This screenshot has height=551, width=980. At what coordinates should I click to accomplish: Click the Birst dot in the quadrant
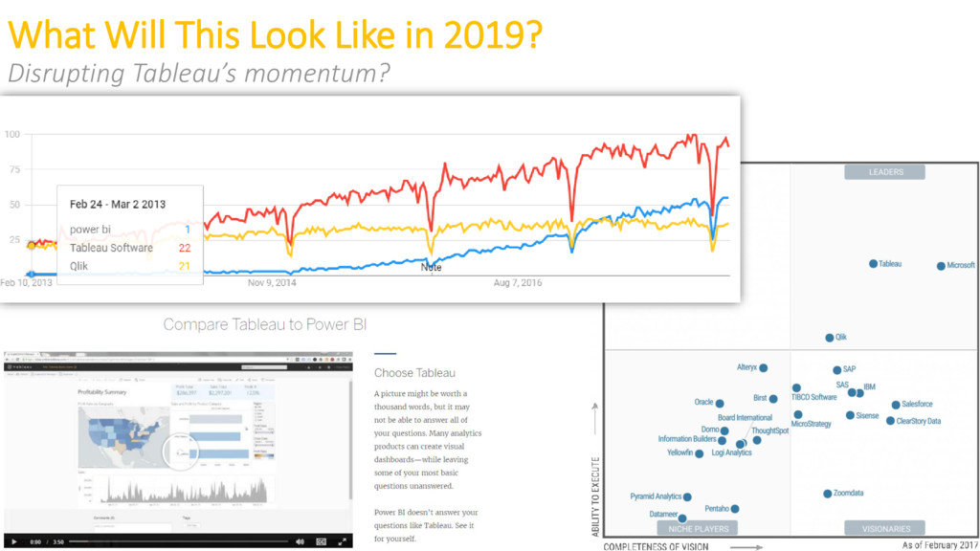point(773,399)
